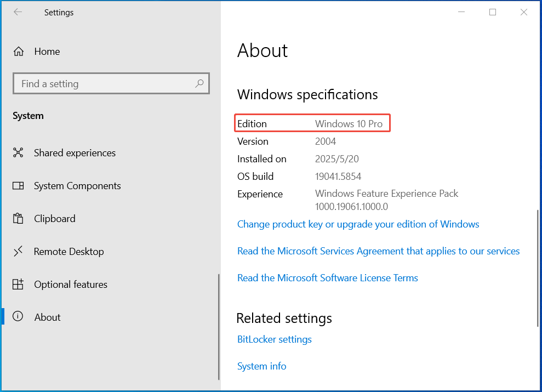Click Change product key or upgrade your edition
The width and height of the screenshot is (542, 392).
[x=358, y=224]
